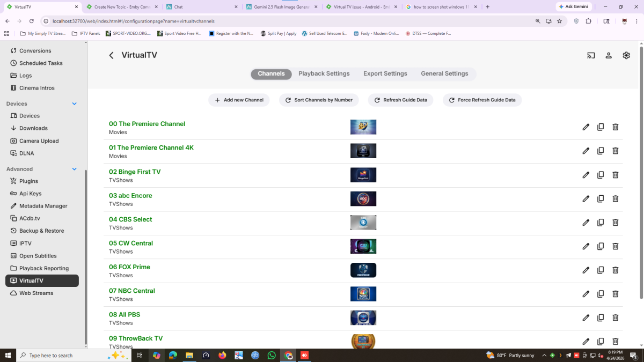
Task: Delete the 07 NBC Central channel
Action: tap(616, 294)
